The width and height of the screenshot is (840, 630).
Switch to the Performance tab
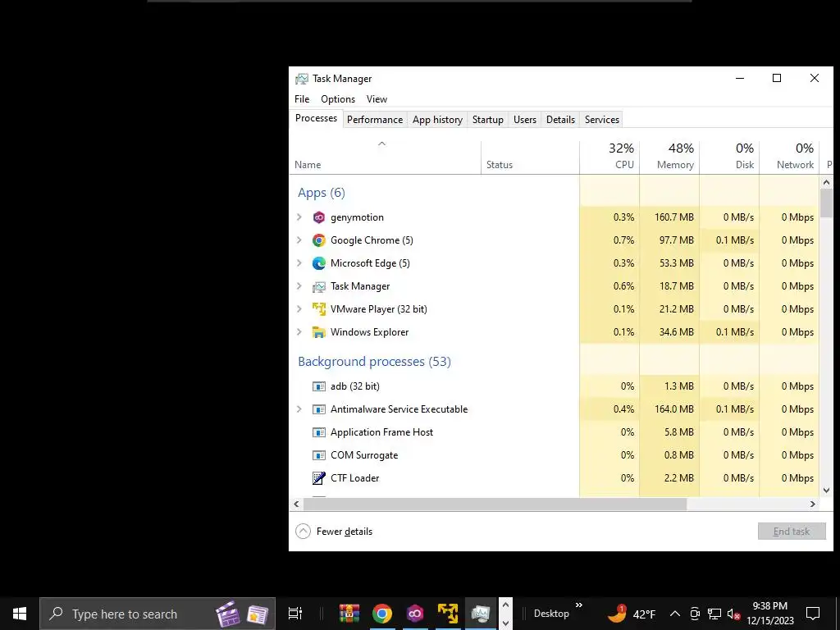(x=375, y=120)
